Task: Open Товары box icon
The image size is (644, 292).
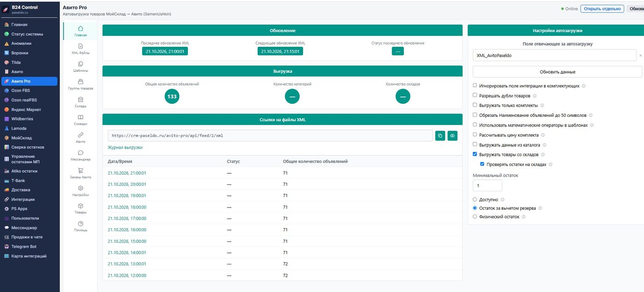Action: click(80, 206)
